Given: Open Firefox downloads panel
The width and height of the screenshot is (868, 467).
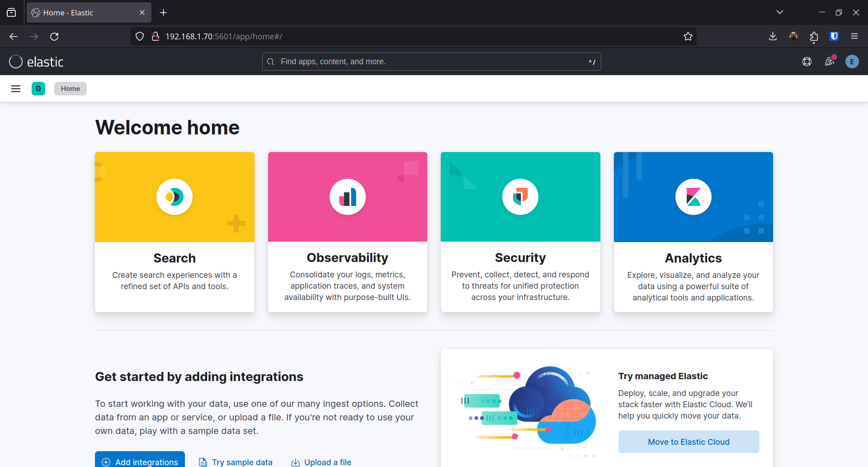Looking at the screenshot, I should (x=773, y=37).
